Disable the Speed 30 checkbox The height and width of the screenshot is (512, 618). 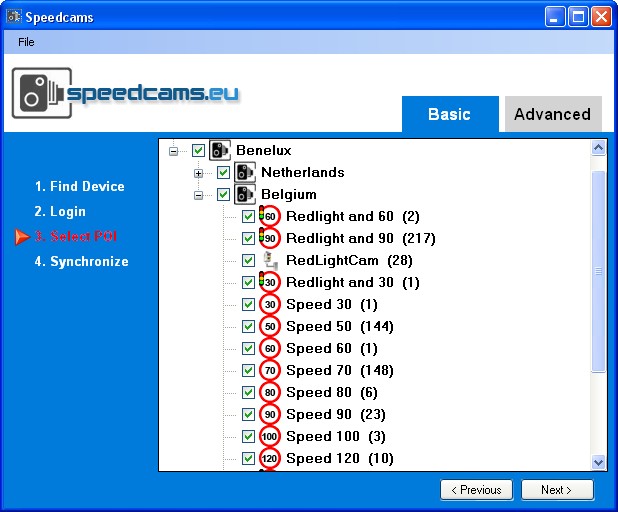tap(248, 304)
